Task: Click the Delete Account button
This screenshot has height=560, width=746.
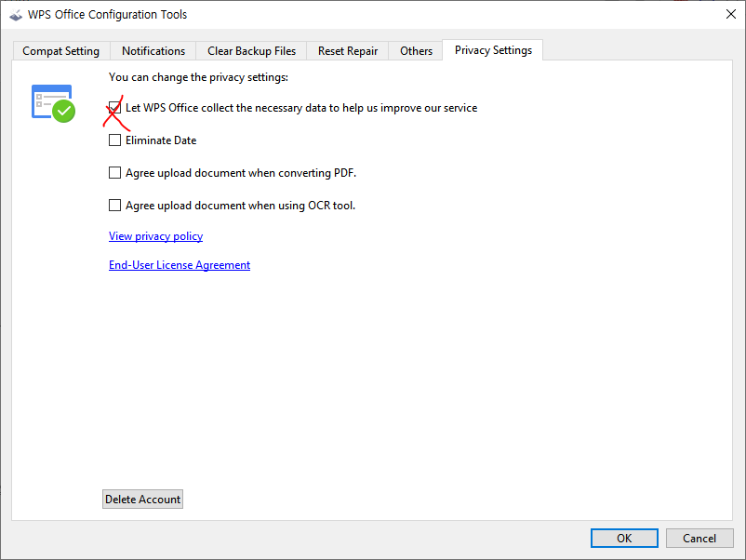Action: [x=142, y=500]
